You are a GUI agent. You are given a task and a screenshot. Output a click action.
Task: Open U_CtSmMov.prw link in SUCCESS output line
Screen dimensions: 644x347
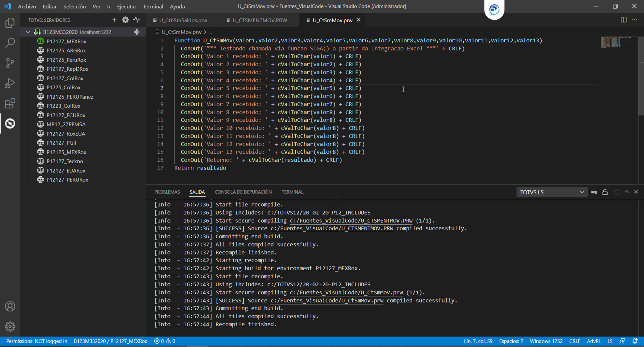[x=327, y=300]
